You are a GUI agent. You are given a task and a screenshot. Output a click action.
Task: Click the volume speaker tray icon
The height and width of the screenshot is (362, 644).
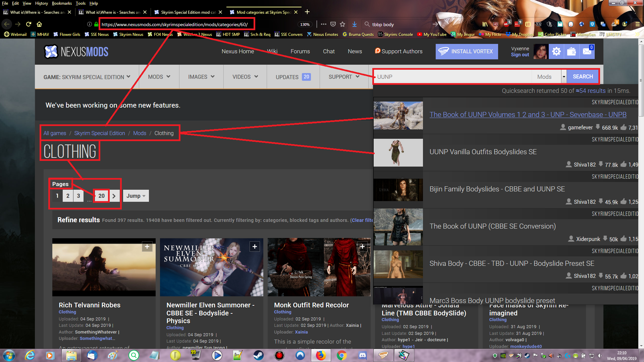[x=600, y=356]
